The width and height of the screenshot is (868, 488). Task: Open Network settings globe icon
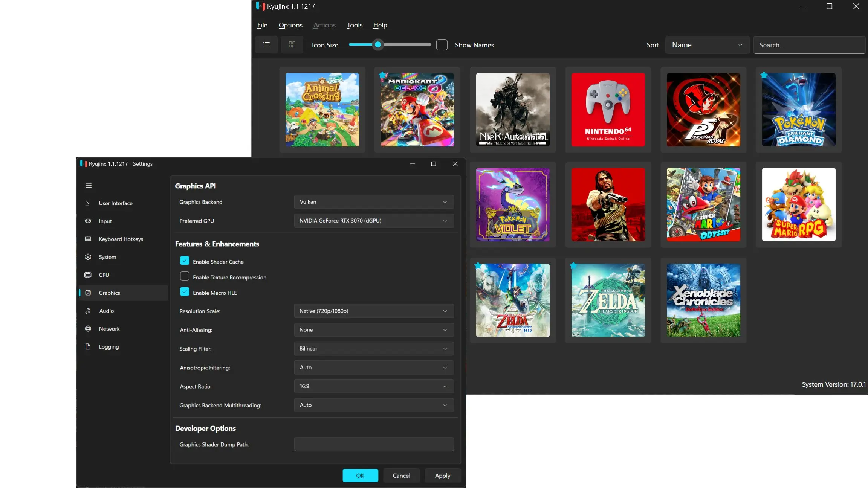click(x=88, y=329)
